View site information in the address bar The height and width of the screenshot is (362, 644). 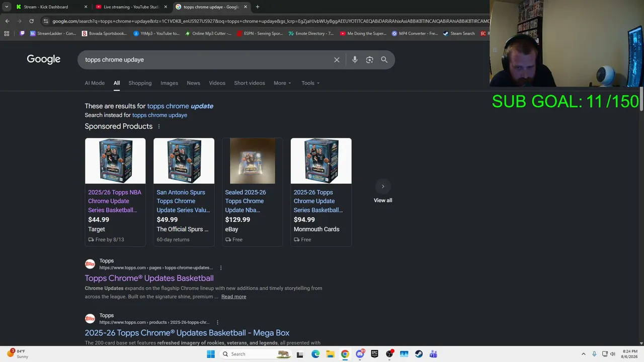click(46, 21)
